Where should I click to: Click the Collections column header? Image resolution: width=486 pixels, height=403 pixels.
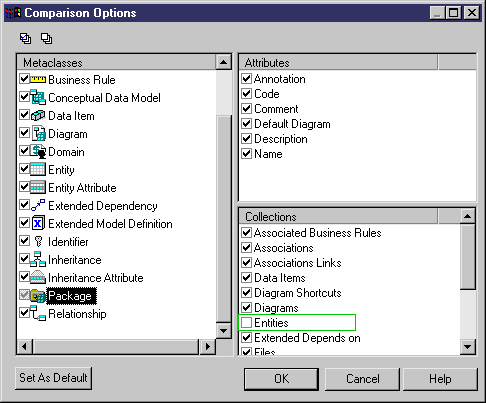click(x=338, y=217)
